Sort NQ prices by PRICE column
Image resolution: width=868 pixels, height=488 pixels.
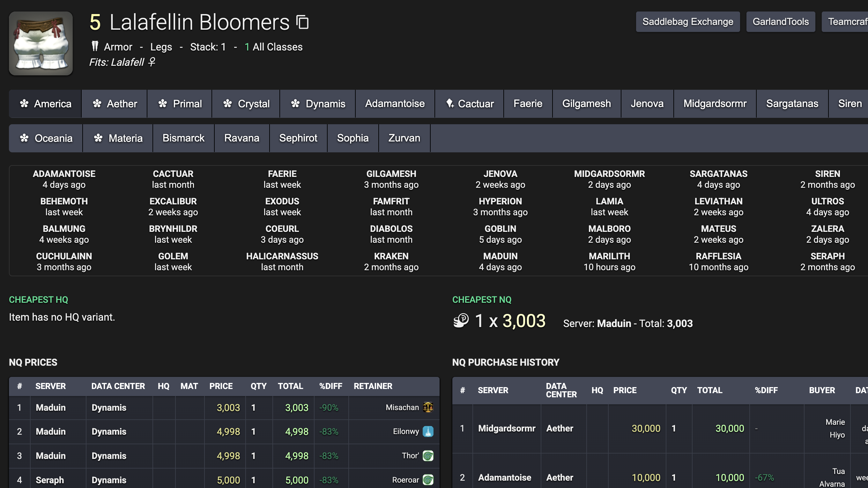[221, 386]
